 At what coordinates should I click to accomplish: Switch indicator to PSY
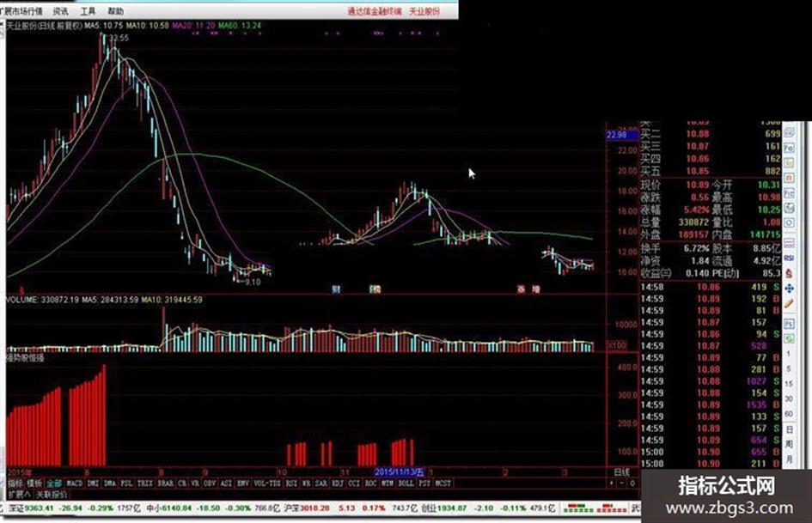(x=424, y=483)
